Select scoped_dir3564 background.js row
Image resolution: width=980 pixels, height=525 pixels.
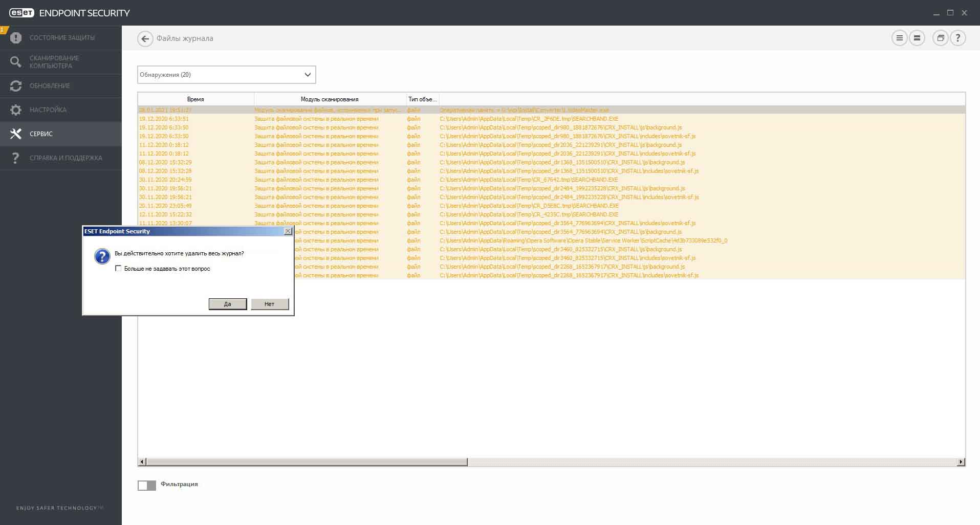point(629,232)
